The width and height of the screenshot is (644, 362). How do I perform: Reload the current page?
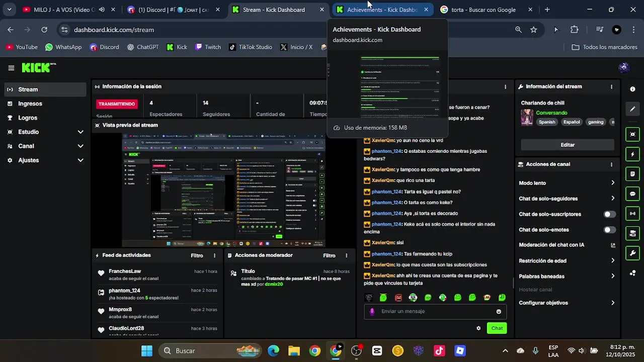(x=44, y=30)
